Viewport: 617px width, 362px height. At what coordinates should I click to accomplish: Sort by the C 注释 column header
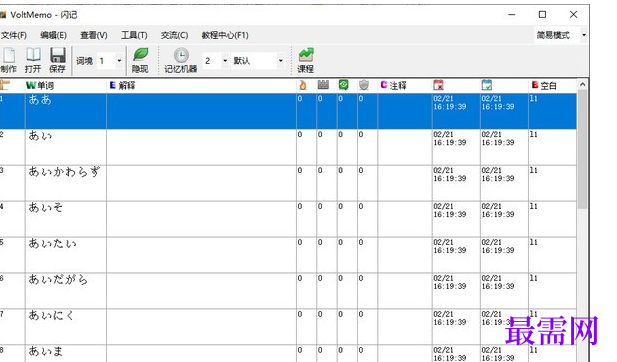click(x=393, y=85)
